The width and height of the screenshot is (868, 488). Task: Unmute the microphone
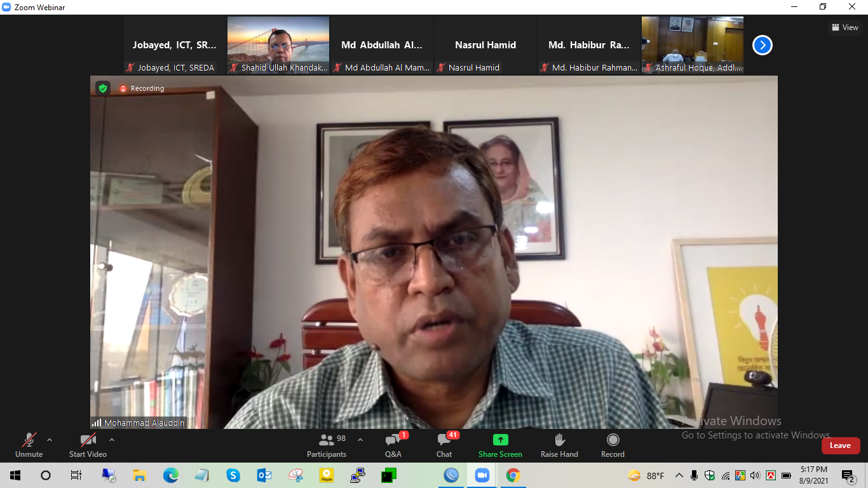[29, 445]
